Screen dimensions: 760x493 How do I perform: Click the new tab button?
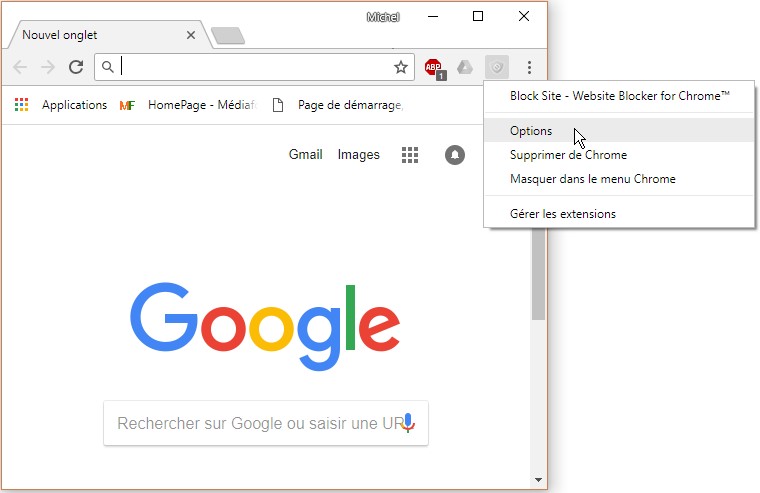(228, 36)
